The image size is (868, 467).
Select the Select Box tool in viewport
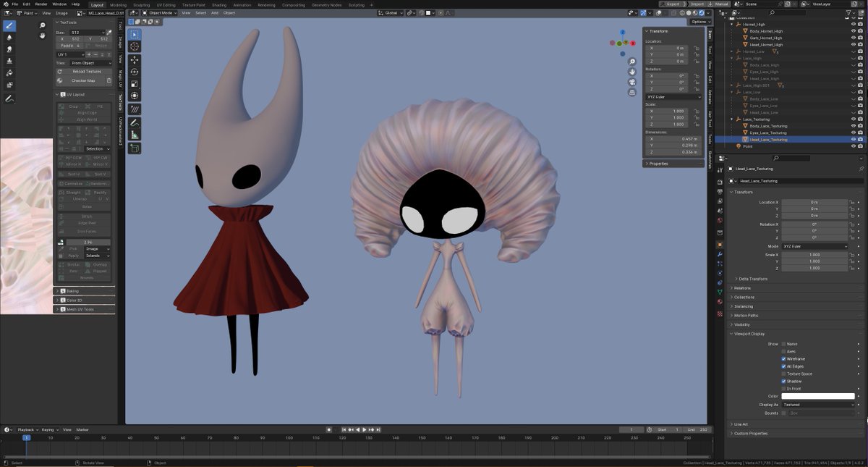point(135,34)
